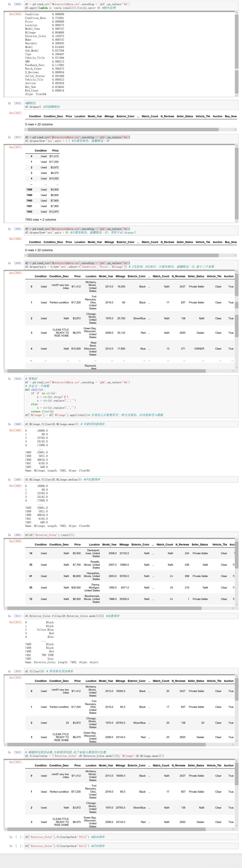Screen dimensions: 242x868
Task: Click the scroll-up arrow of Out[334] output
Action: pyautogui.click(x=237, y=13)
